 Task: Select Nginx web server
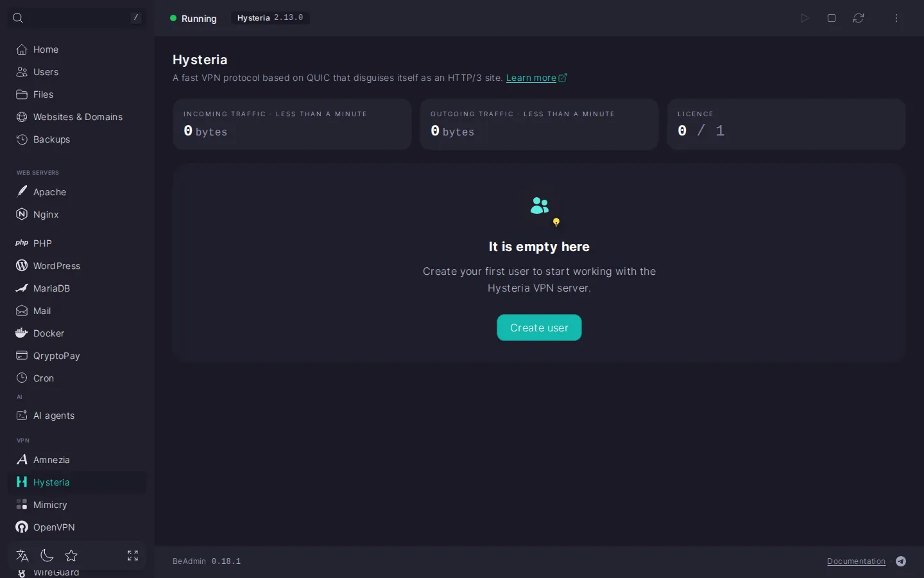point(76,215)
